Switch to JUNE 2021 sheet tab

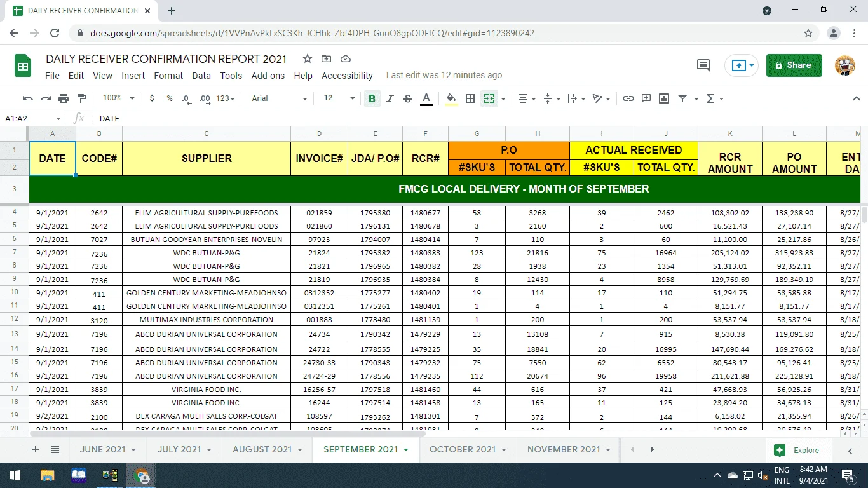coord(108,449)
